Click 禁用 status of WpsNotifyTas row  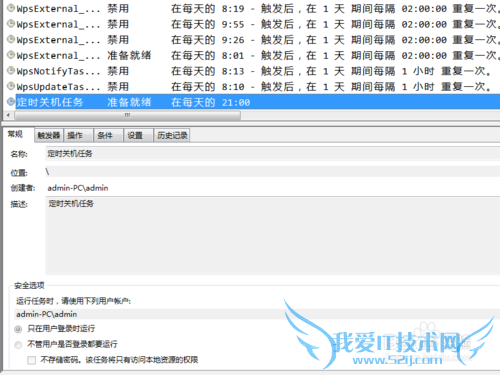[x=118, y=71]
